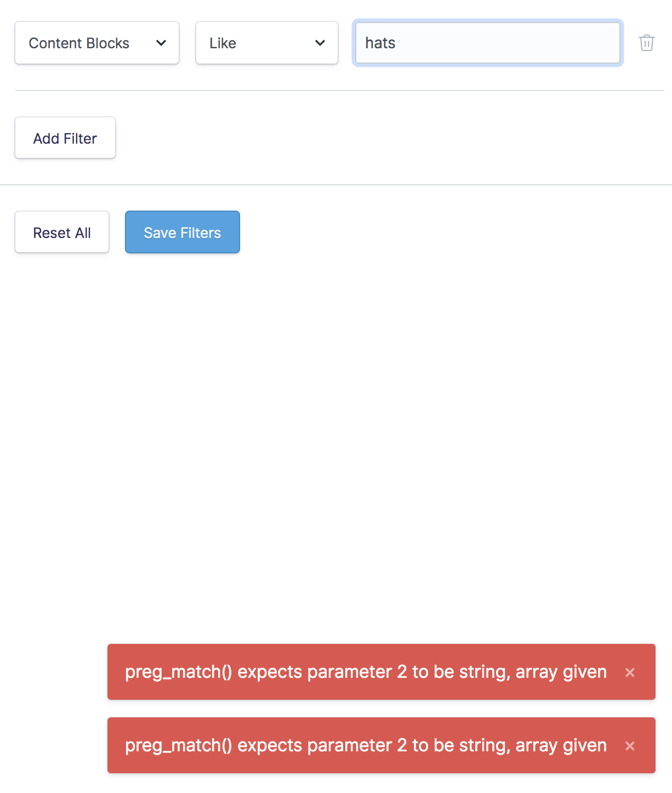Image resolution: width=672 pixels, height=793 pixels.
Task: Click the Add Filter button
Action: click(x=65, y=138)
